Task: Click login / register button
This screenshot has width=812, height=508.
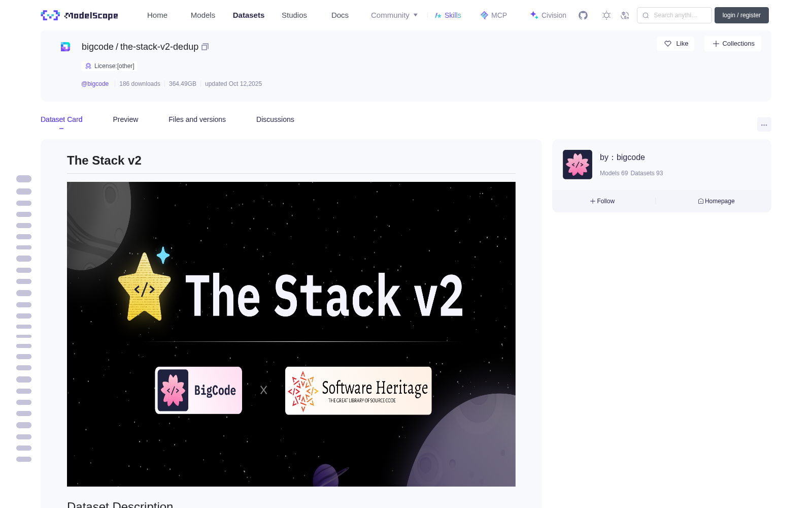Action: (x=741, y=15)
